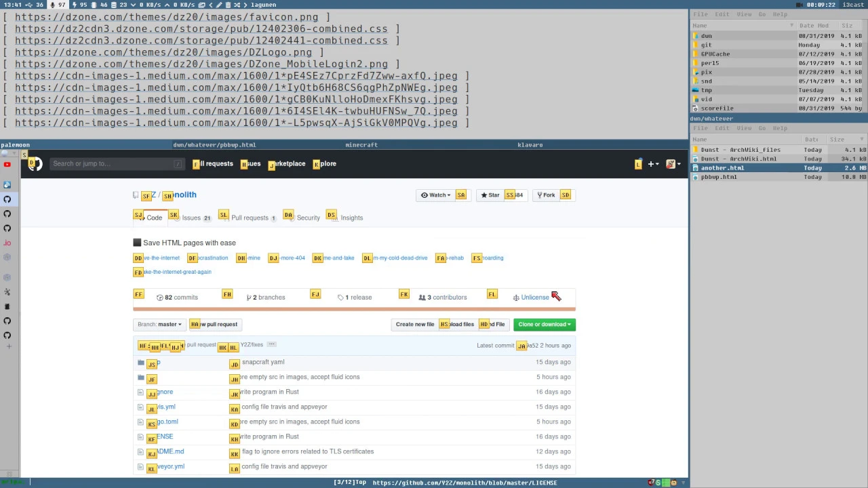868x488 pixels.
Task: Click the commits history clock icon
Action: pyautogui.click(x=160, y=298)
